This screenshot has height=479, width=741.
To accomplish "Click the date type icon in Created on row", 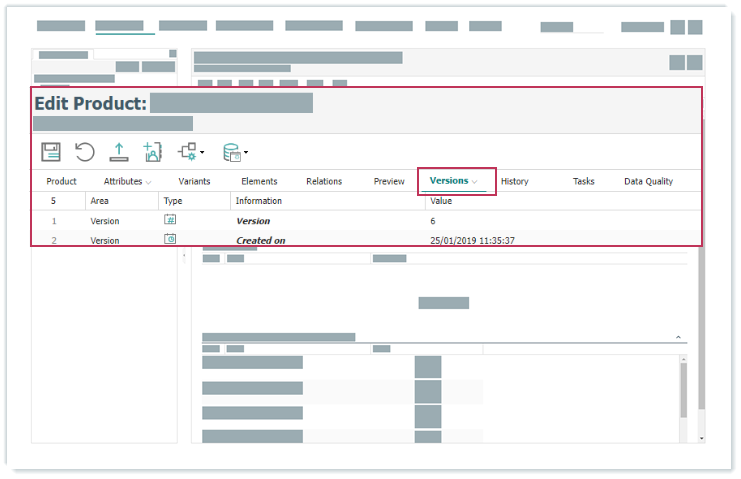I will pyautogui.click(x=170, y=240).
